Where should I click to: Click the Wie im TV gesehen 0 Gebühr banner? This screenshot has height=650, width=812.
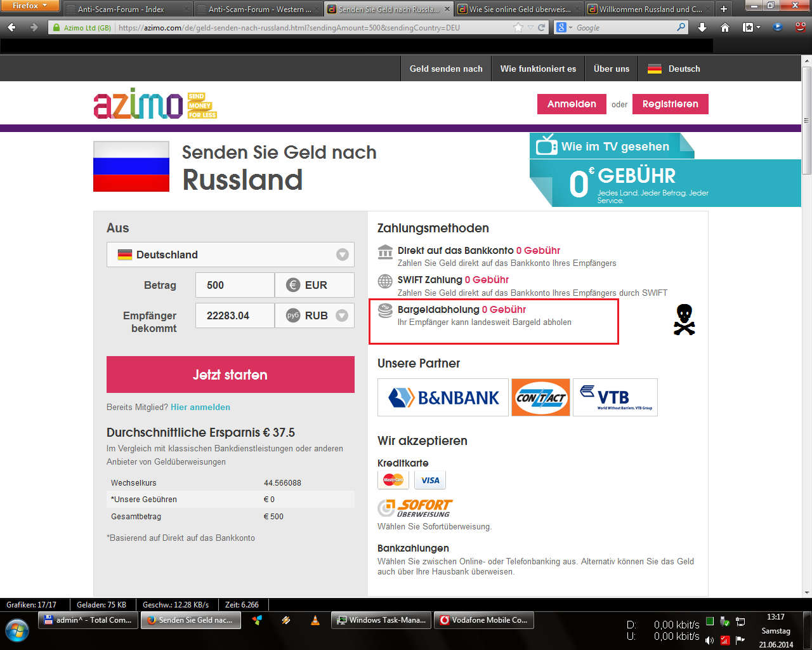tap(665, 169)
